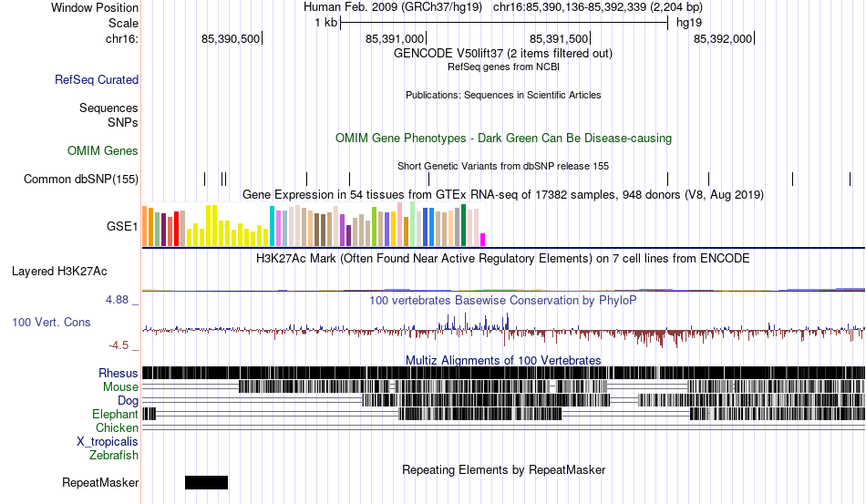This screenshot has width=866, height=504.
Task: Click the OMIM Gene Phenotypes green title
Action: [x=503, y=138]
